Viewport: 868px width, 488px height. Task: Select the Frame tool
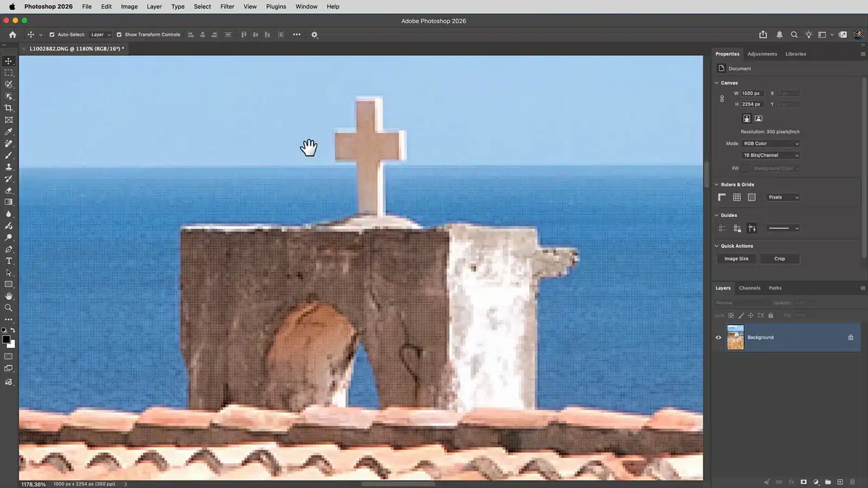9,120
